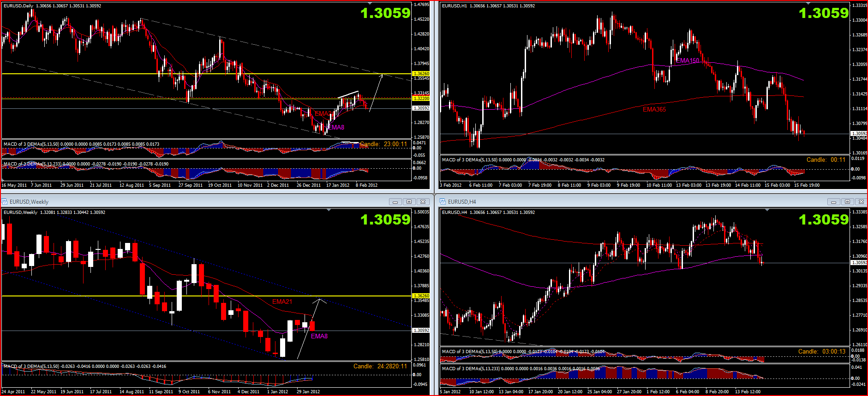The height and width of the screenshot is (396, 868).
Task: Close the EURUSD,Weekly chart window
Action: [x=423, y=202]
